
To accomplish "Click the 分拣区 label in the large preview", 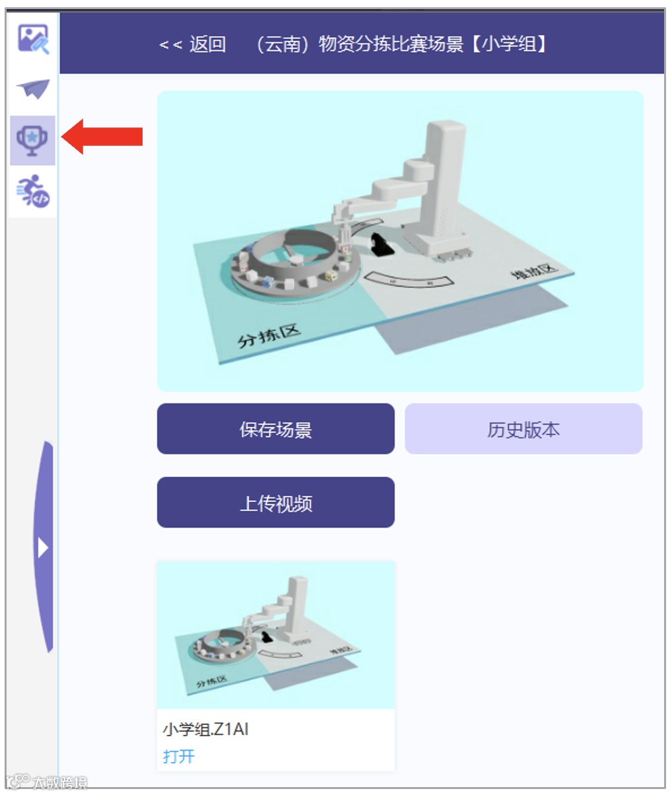I will [x=269, y=335].
